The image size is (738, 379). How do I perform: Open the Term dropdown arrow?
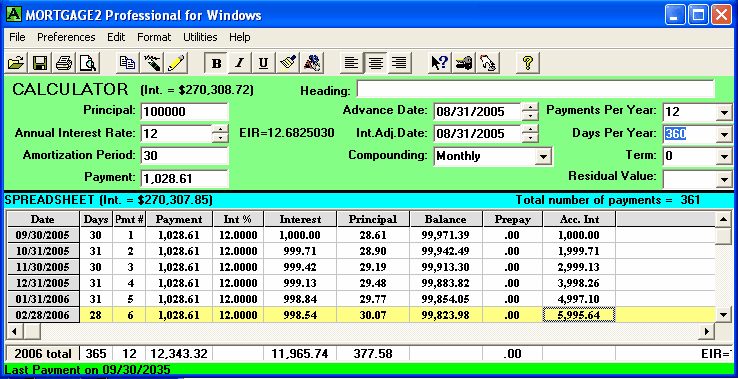click(x=723, y=156)
